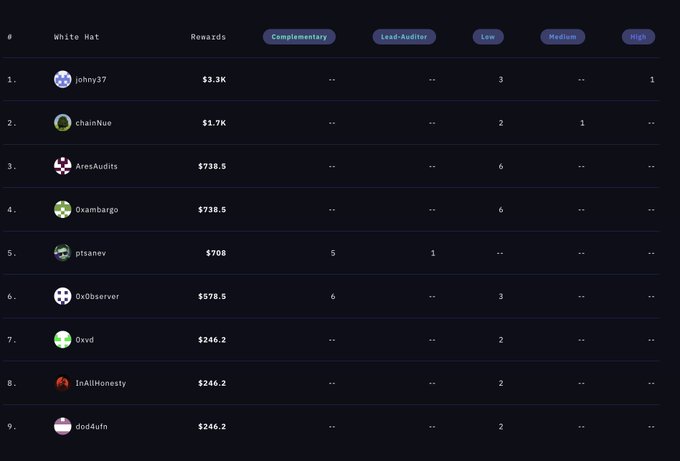Select the Low severity pill
This screenshot has height=461, width=680.
[488, 37]
